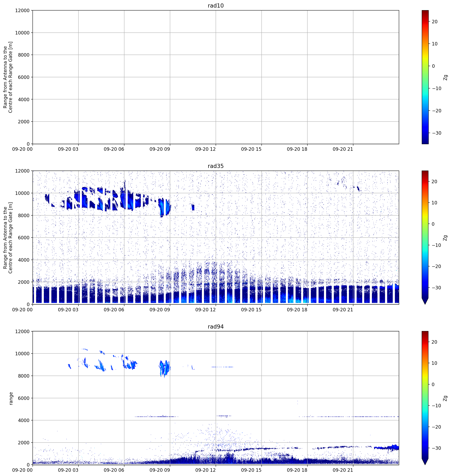Click the rad10 y-axis range label
451x476 pixels.
[x=8, y=77]
